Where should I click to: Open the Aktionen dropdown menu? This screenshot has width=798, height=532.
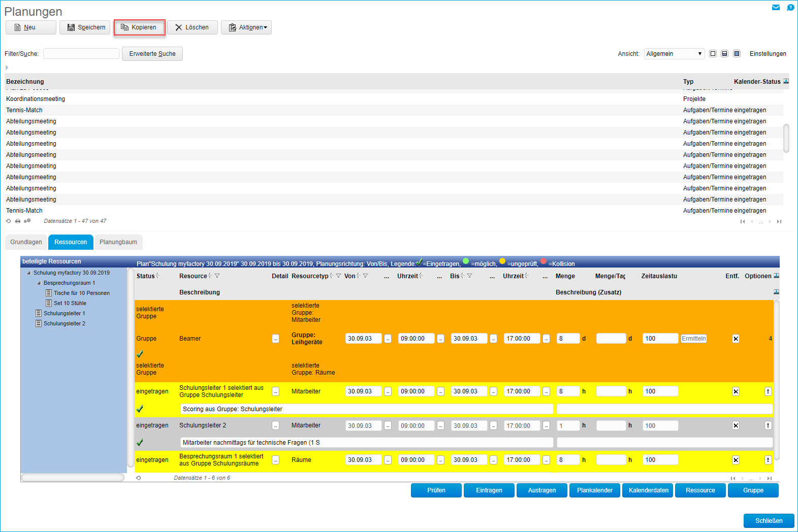tap(246, 27)
